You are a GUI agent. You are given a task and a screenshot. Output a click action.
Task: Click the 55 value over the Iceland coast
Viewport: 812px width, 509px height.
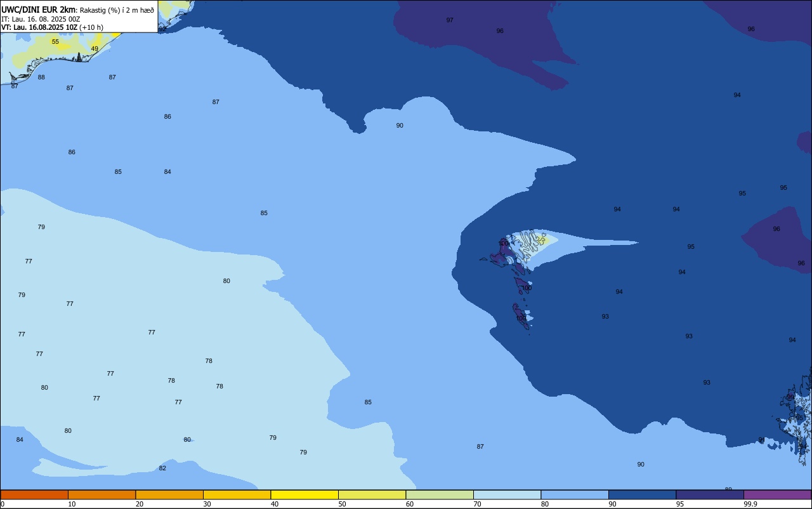click(x=55, y=42)
